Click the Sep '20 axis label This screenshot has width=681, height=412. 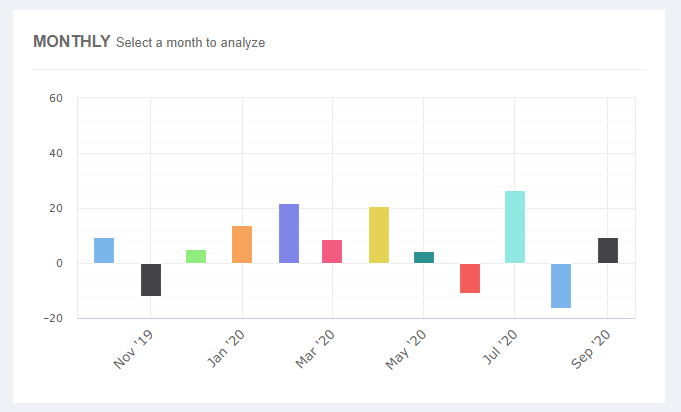click(591, 348)
